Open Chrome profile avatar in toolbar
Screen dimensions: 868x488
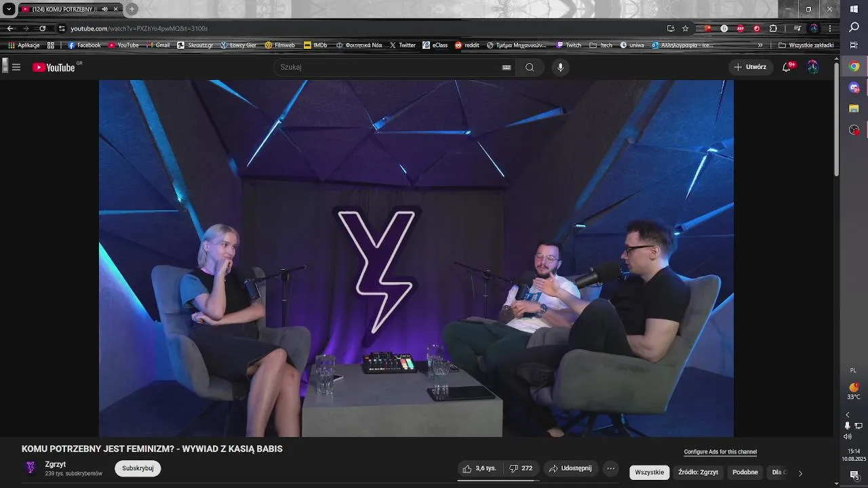[814, 28]
